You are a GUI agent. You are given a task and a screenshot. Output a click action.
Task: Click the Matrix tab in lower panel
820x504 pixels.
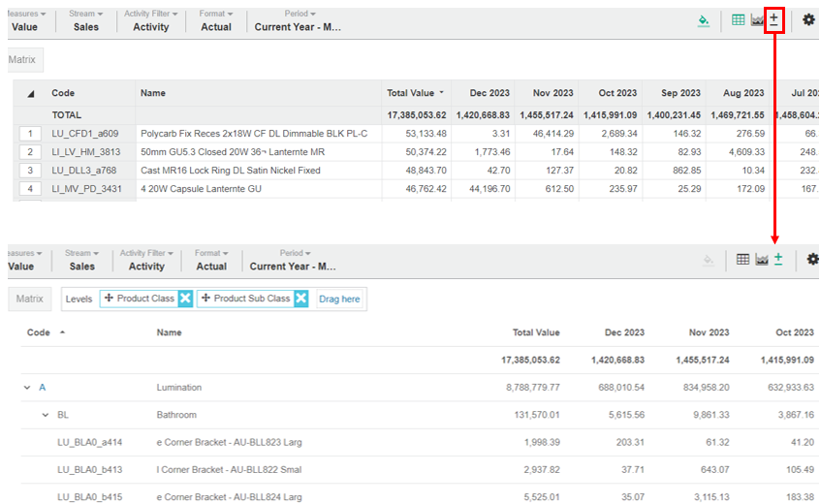click(31, 299)
